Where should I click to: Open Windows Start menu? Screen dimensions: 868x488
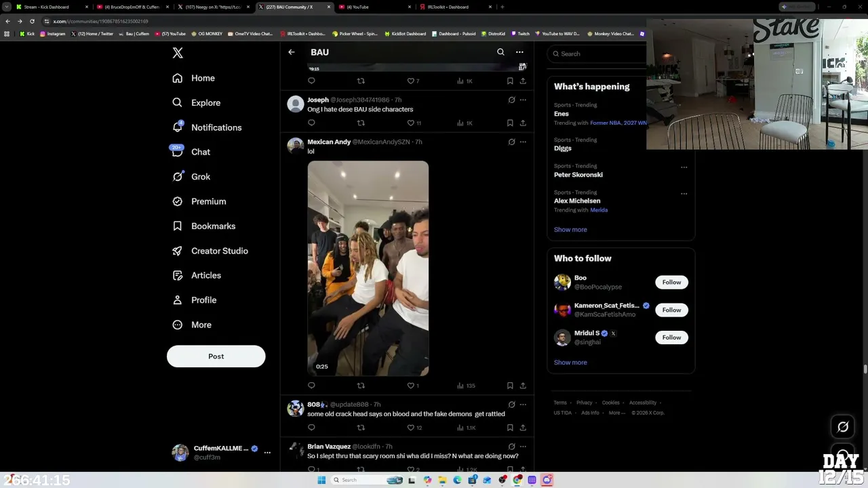pos(321,480)
